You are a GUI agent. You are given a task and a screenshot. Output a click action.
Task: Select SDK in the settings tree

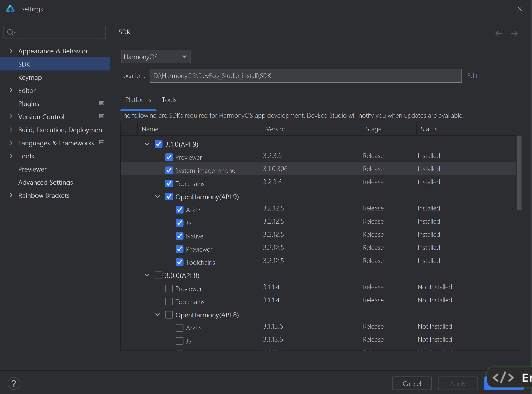[x=55, y=64]
